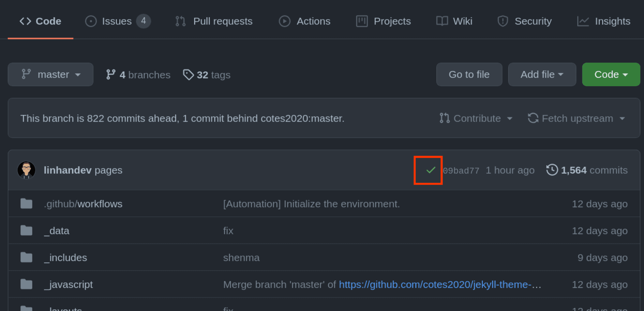Image resolution: width=644 pixels, height=311 pixels.
Task: Click the green commit status checkmark
Action: click(431, 170)
